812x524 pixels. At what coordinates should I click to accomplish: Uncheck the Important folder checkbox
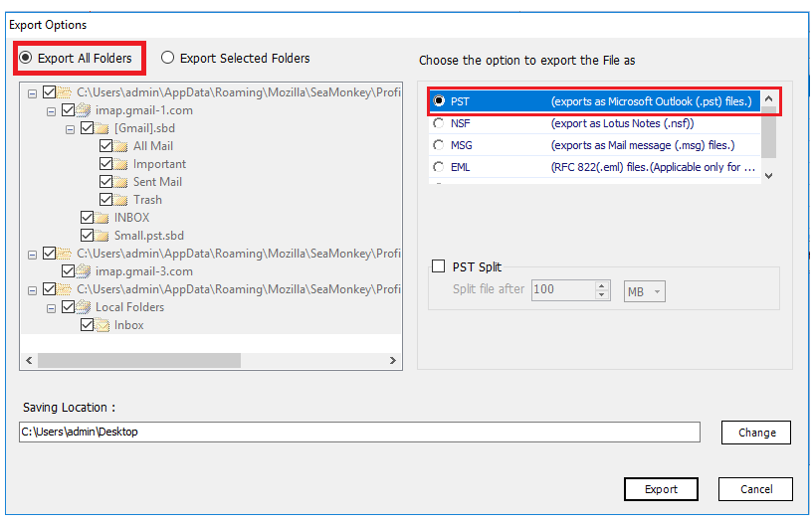coord(105,164)
